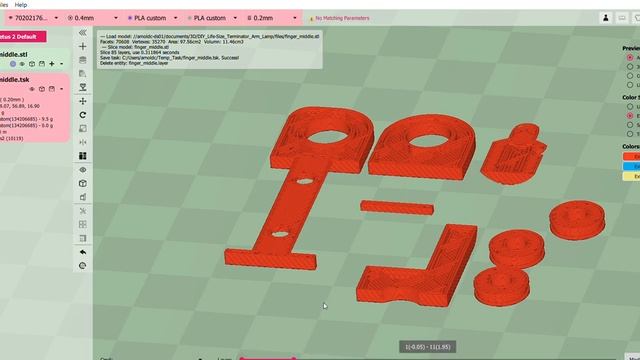Image resolution: width=640 pixels, height=360 pixels.
Task: Select the fourth radio option under Preview
Action: click(x=630, y=85)
